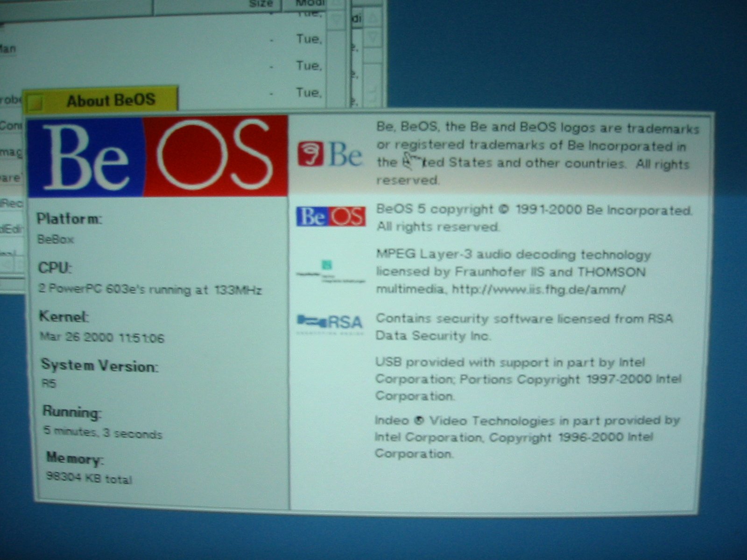Select the yellow About BeOS title tab
747x560 pixels.
pos(100,99)
